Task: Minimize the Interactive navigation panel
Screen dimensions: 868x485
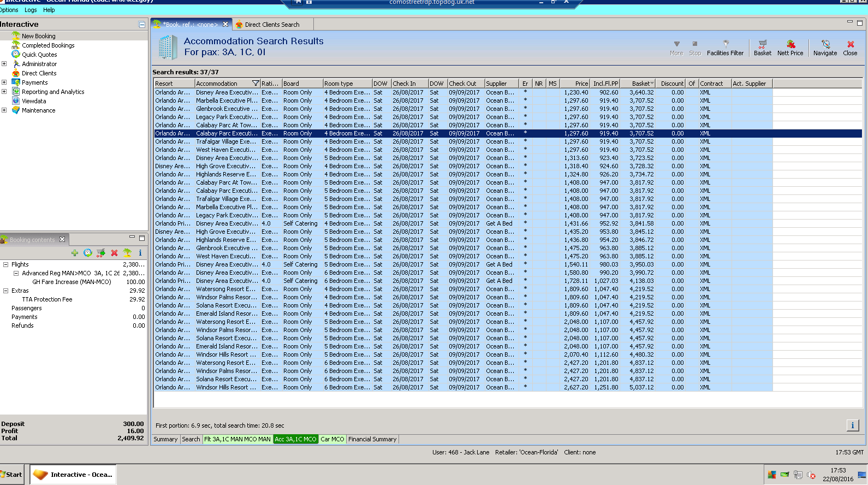Action: pyautogui.click(x=142, y=25)
